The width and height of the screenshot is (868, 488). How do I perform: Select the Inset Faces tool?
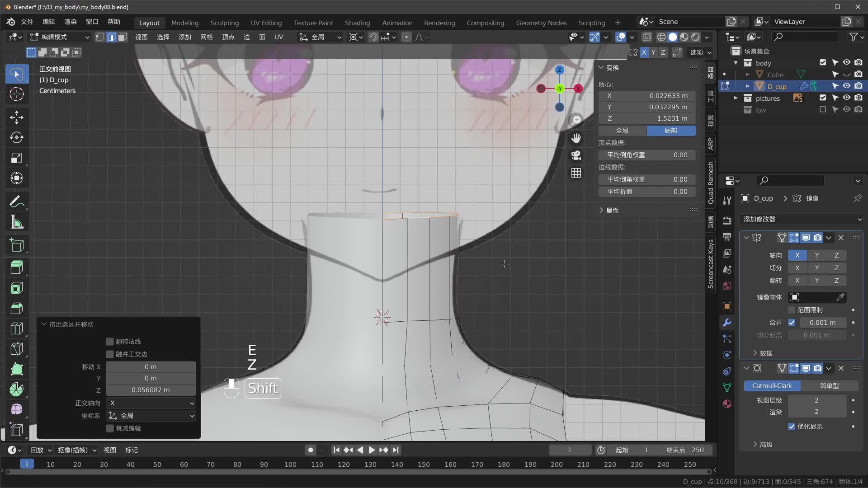[17, 288]
